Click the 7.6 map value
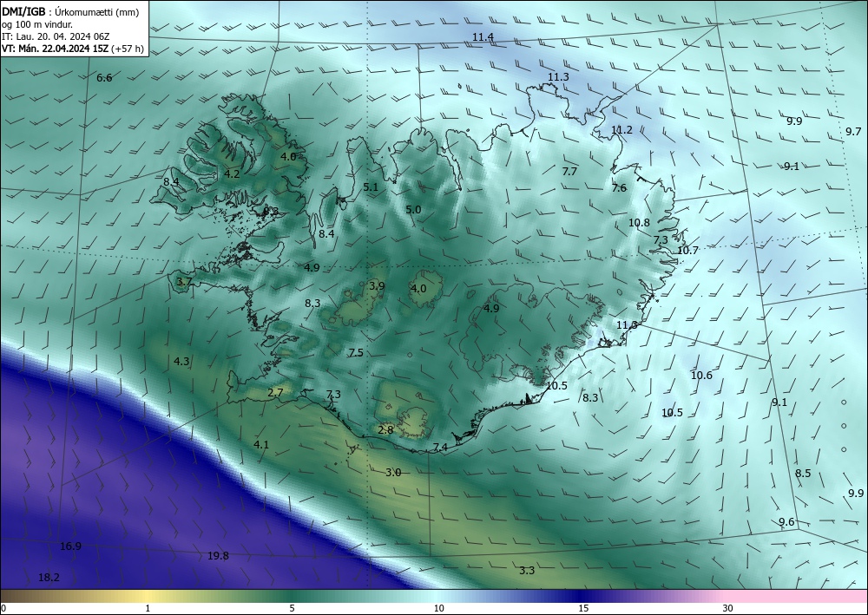 click(x=619, y=188)
